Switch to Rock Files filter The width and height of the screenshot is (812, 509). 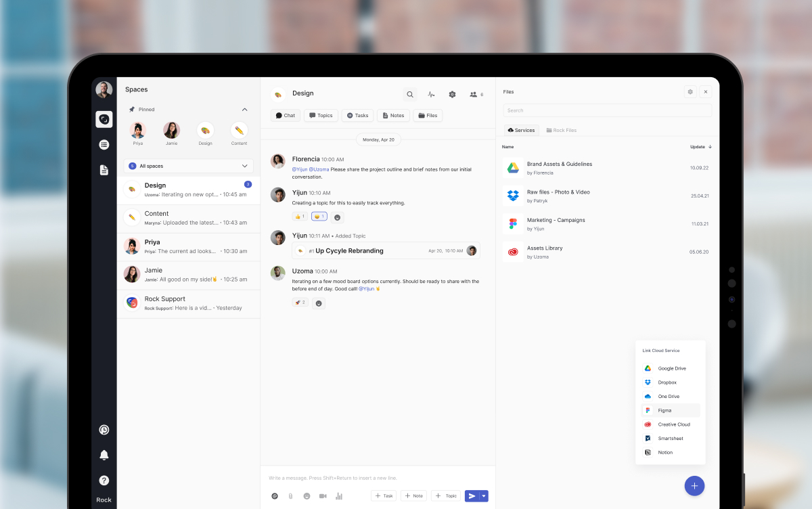(x=565, y=130)
